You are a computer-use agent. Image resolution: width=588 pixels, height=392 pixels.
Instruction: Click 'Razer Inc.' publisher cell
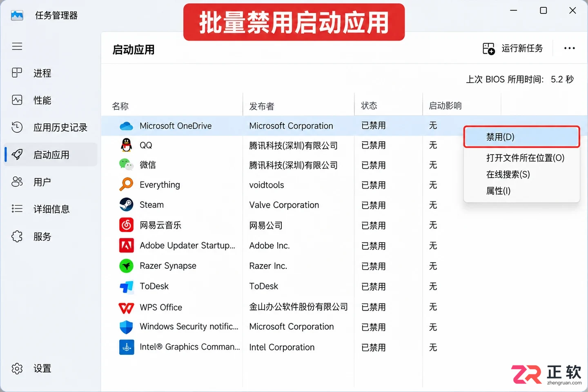[268, 266]
